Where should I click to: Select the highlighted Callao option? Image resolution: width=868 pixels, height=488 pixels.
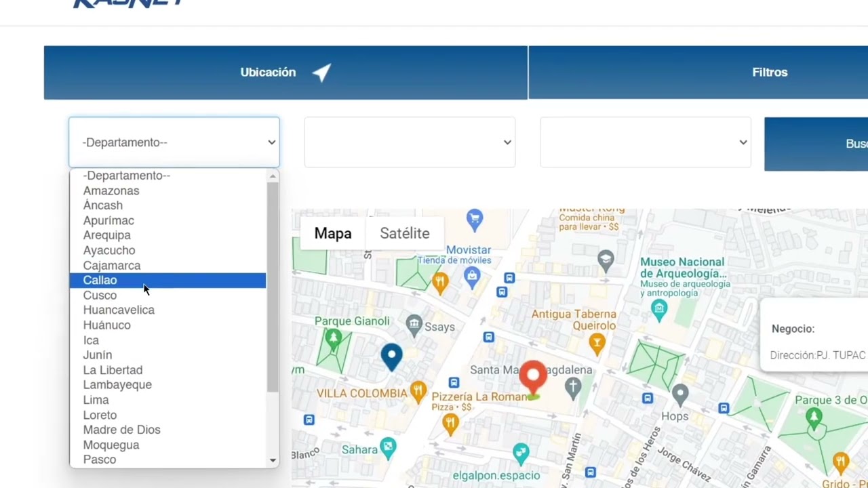[167, 280]
